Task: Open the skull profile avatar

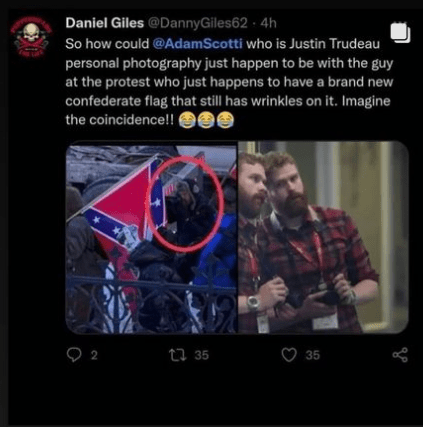Action: pos(31,37)
